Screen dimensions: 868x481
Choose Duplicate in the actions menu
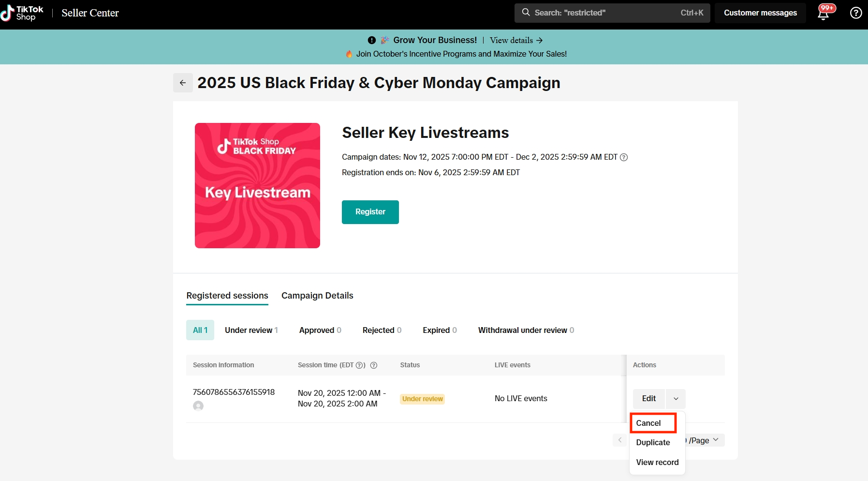(x=653, y=443)
